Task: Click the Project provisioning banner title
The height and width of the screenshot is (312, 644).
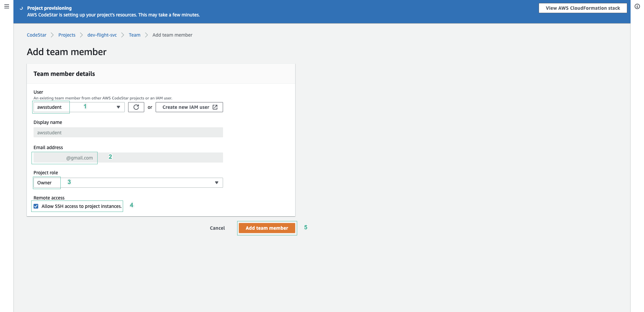Action: (x=49, y=8)
